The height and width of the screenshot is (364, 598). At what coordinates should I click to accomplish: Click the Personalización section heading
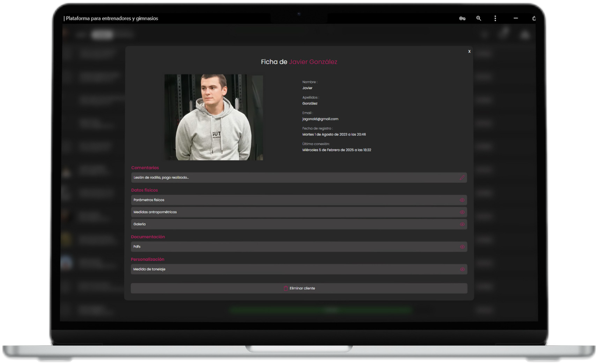[148, 260]
